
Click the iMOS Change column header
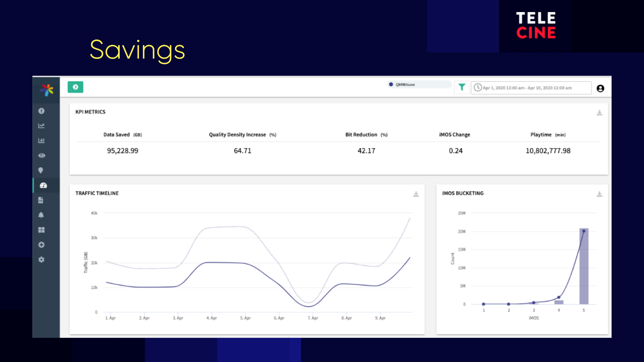455,135
